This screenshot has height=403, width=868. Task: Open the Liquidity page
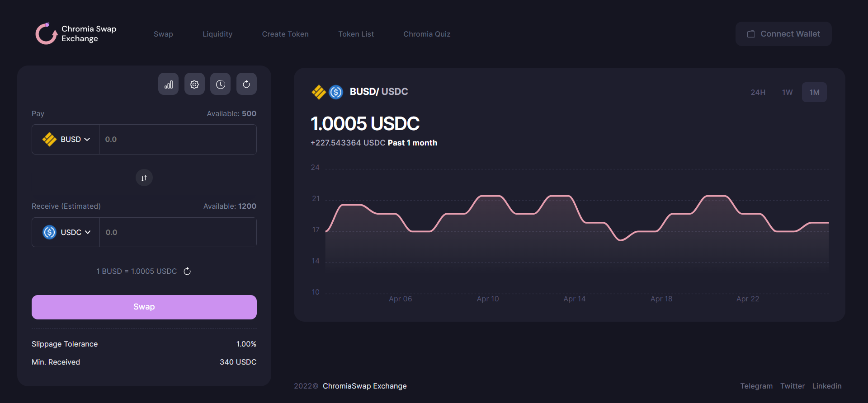tap(217, 34)
